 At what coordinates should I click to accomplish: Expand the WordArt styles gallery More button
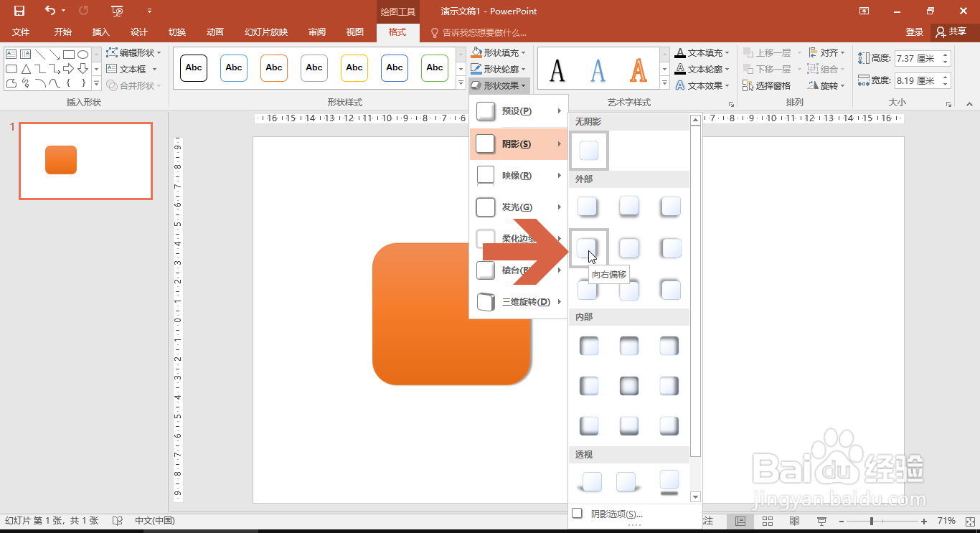pos(665,83)
